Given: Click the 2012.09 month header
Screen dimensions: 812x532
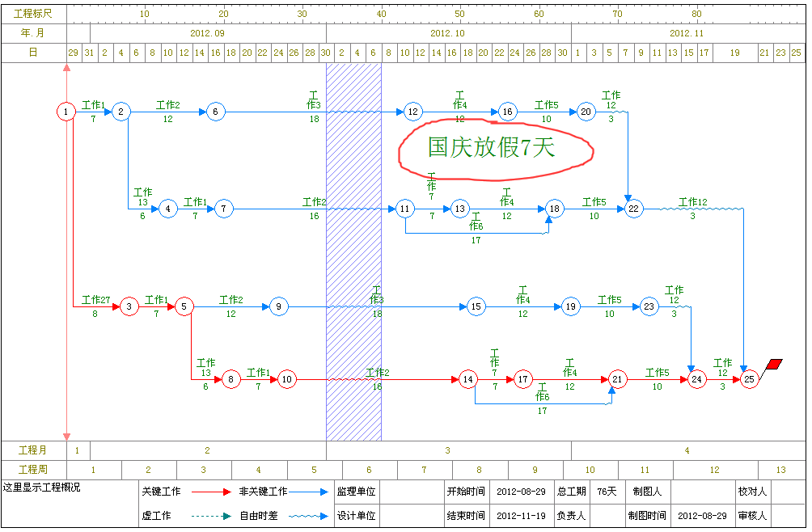Looking at the screenshot, I should click(x=207, y=33).
